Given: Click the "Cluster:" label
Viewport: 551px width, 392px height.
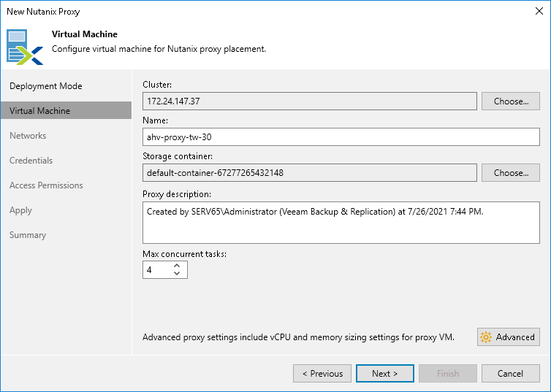Looking at the screenshot, I should point(157,85).
